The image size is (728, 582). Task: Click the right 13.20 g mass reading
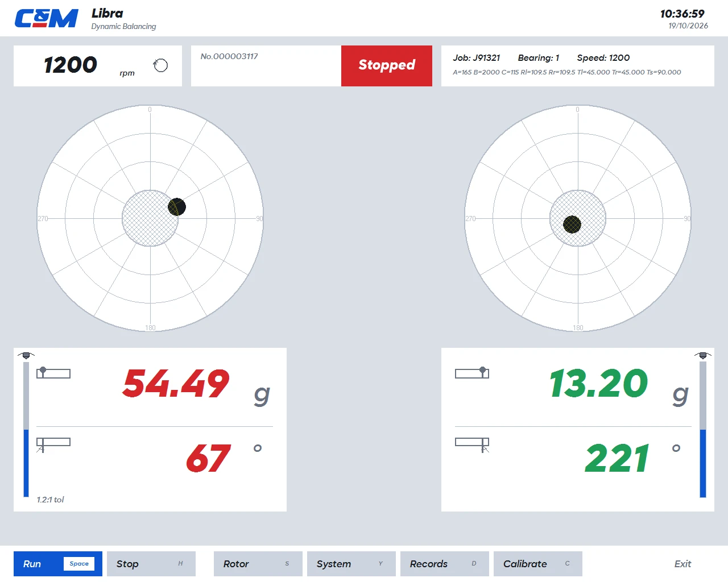[x=598, y=384]
